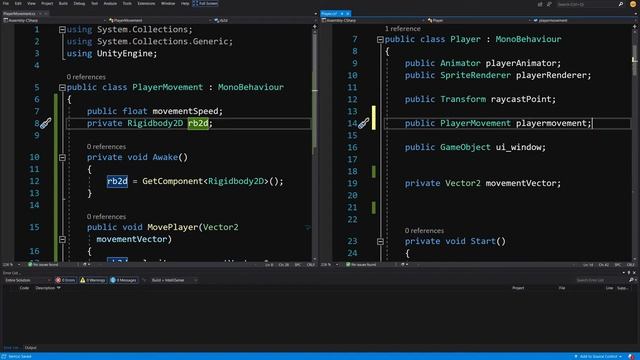Toggle the 0 Messages filter button
This screenshot has width=640, height=360.
[123, 280]
